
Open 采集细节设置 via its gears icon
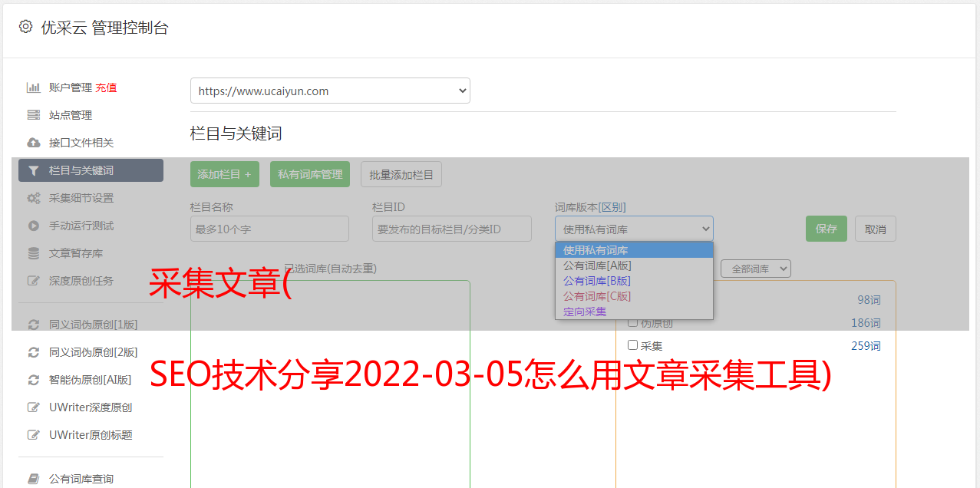[x=33, y=198]
